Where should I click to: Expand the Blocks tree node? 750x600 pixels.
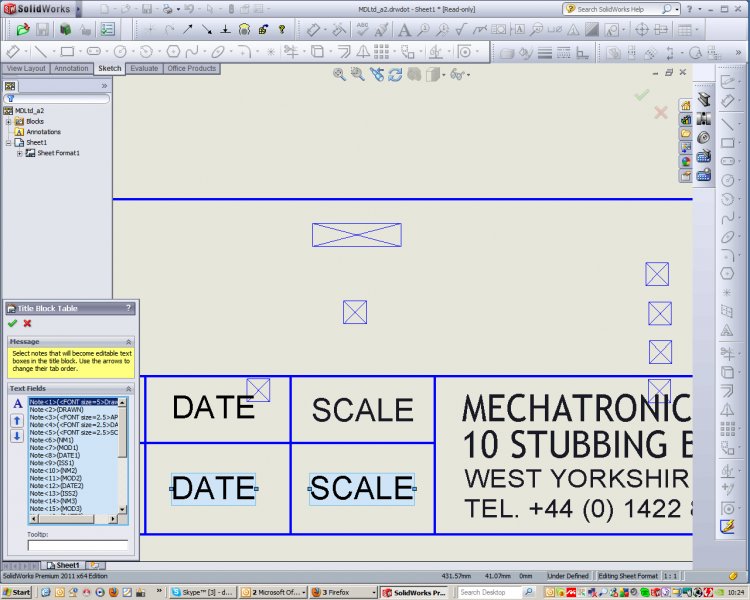9,122
